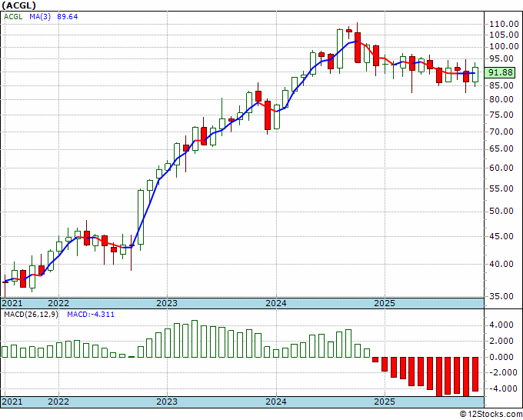Open the 12Stocks.com copyright link
Viewport: 523px width, 420px height.
tap(491, 415)
